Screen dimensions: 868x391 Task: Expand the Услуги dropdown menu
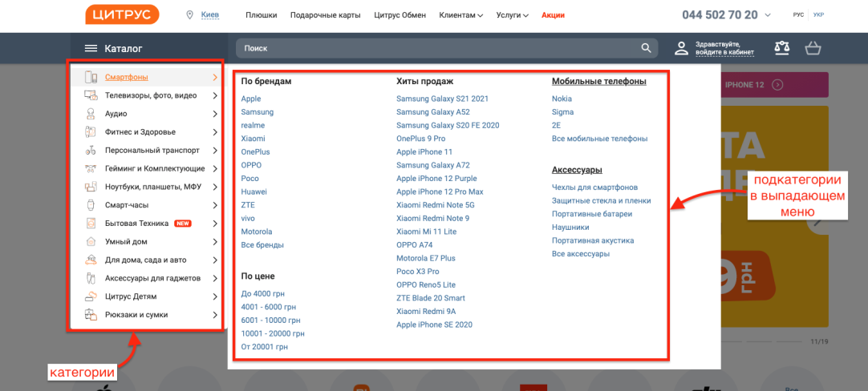coord(512,15)
